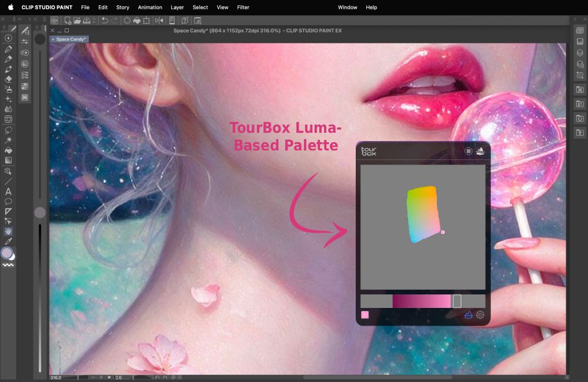This screenshot has width=588, height=382.
Task: Open the Layer palette icon in right dock
Action: coord(580,53)
